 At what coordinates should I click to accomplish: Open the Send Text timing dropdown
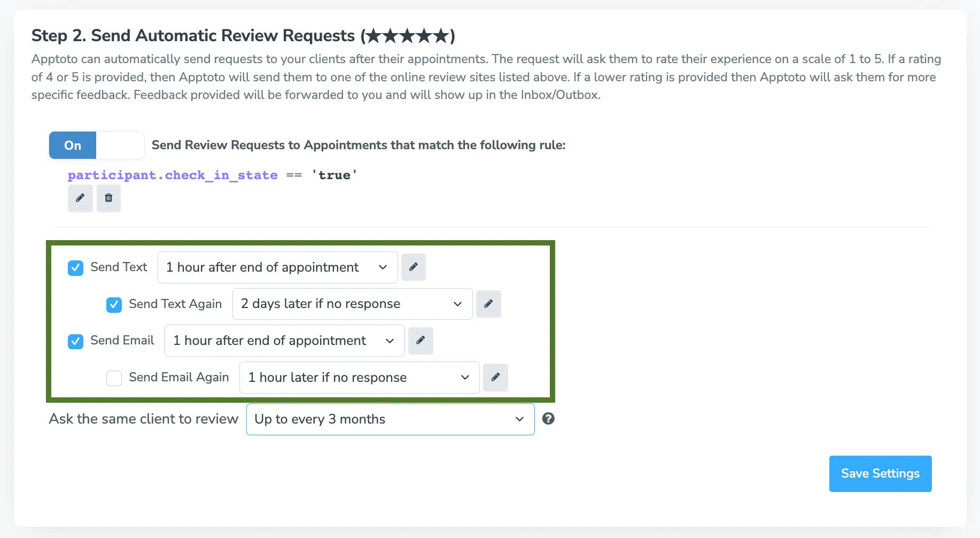pos(277,267)
